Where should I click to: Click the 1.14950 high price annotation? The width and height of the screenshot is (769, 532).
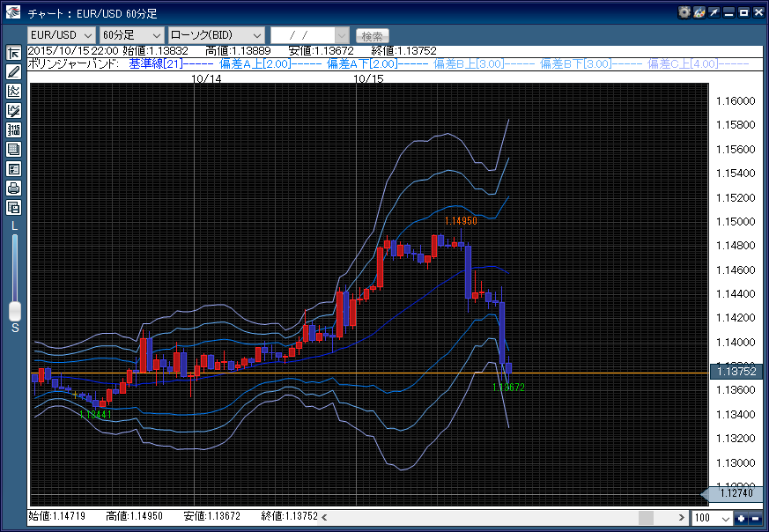pos(461,221)
